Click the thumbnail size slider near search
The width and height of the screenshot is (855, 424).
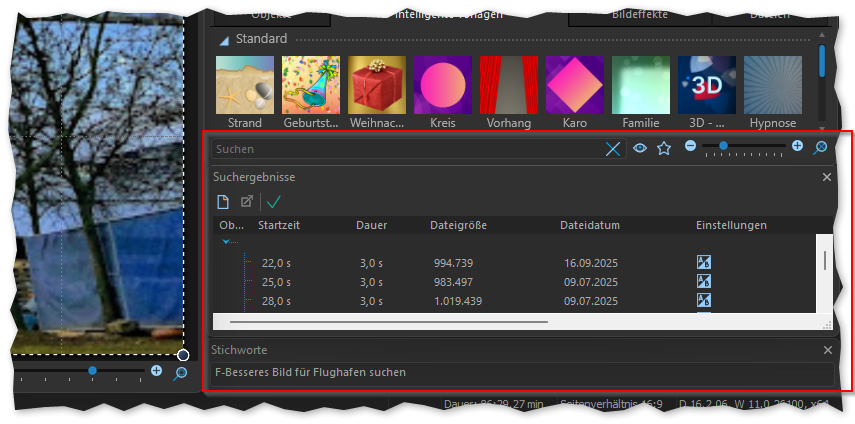744,147
